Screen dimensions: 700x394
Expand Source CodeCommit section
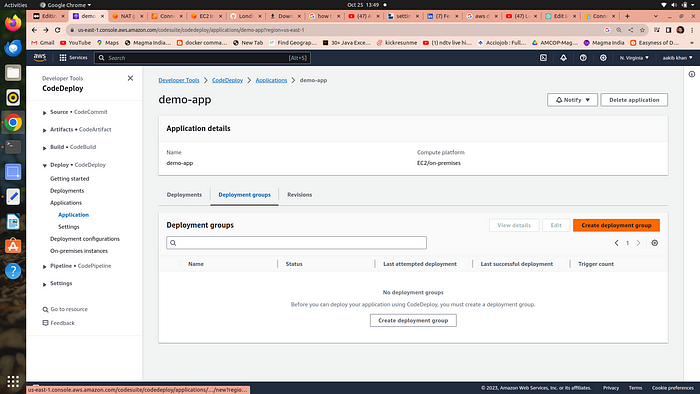45,112
